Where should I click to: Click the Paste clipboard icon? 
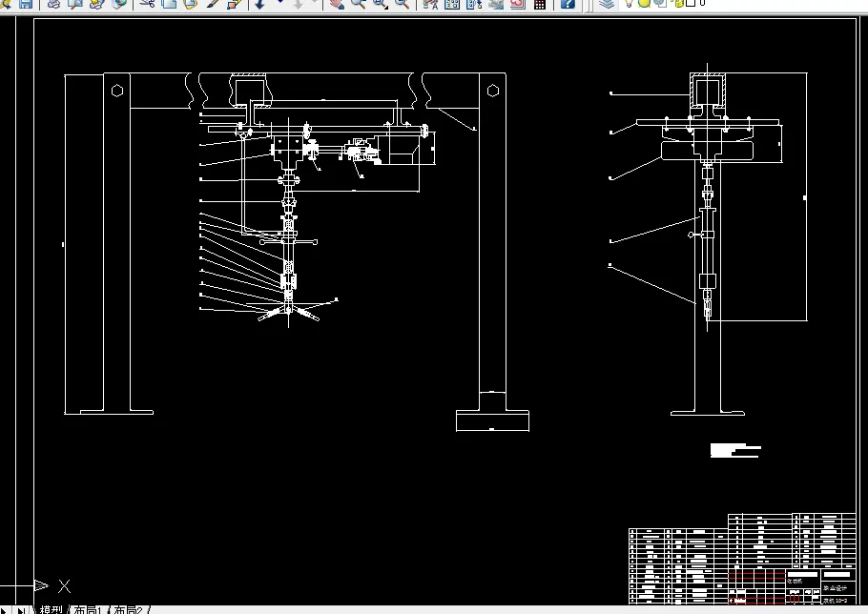click(x=191, y=4)
